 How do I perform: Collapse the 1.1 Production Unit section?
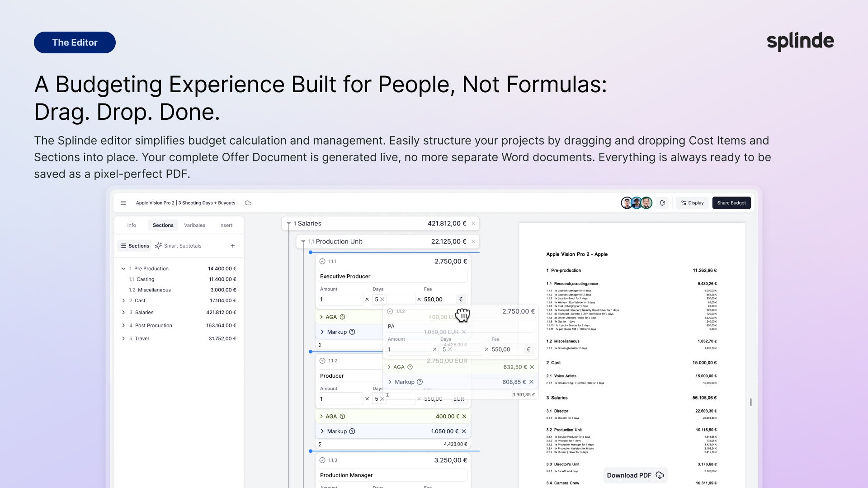(x=303, y=242)
